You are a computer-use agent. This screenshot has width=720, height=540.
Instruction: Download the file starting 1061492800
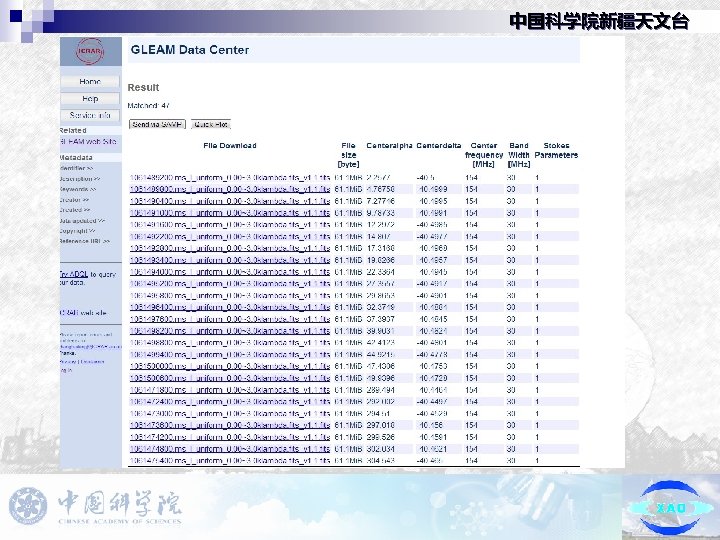tap(230, 248)
